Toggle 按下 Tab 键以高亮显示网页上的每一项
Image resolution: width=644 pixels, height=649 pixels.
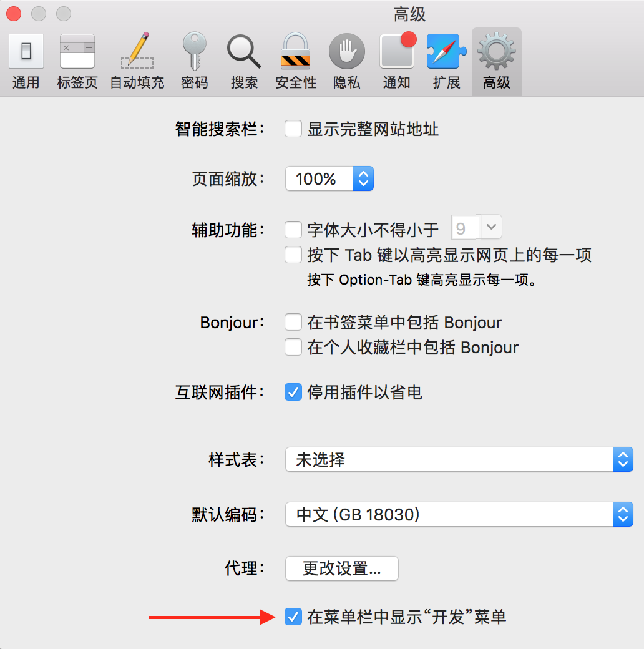click(293, 255)
